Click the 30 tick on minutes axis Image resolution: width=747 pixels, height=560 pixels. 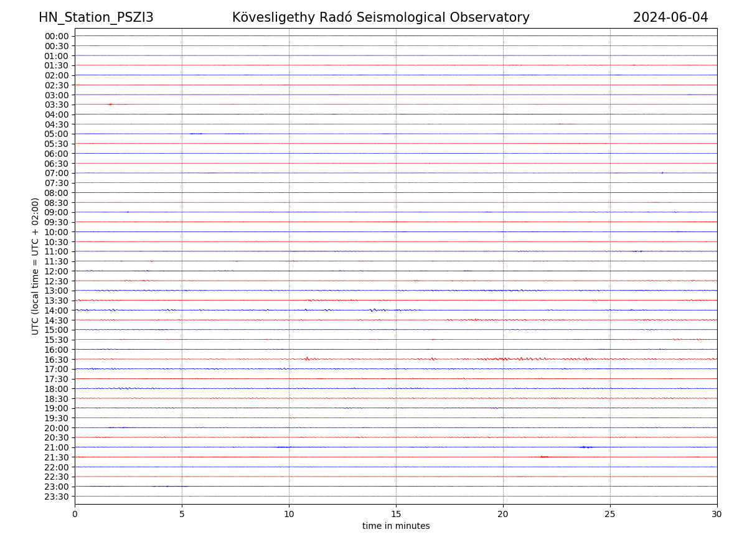click(x=717, y=515)
